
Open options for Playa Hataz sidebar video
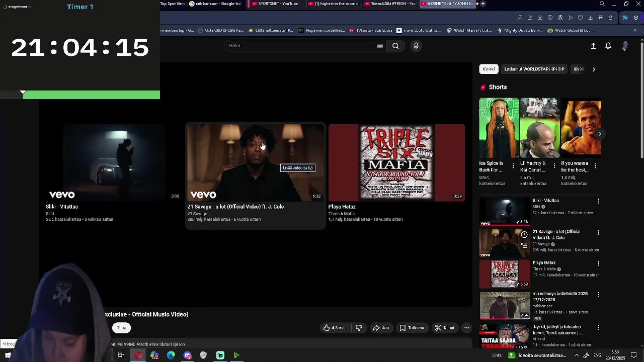pos(598,263)
